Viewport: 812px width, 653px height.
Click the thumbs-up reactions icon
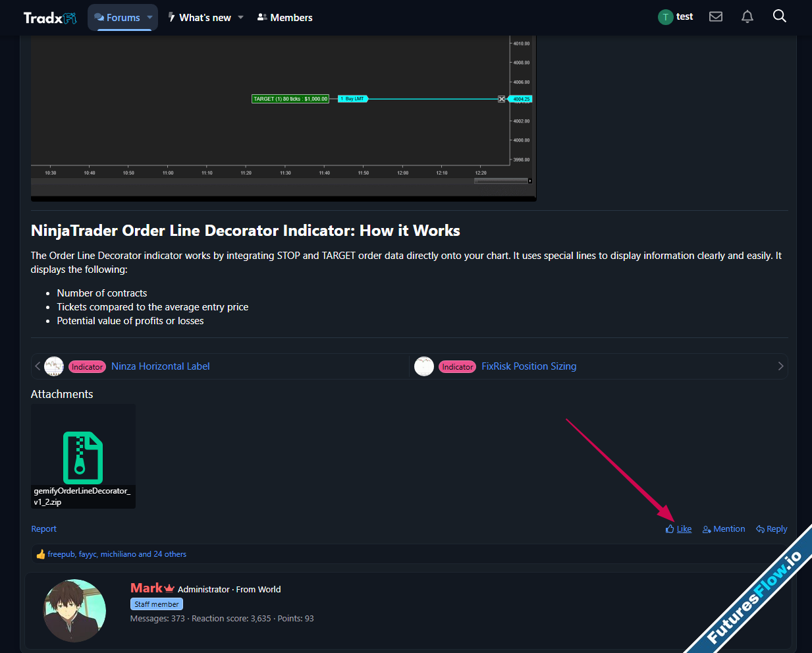click(x=41, y=554)
